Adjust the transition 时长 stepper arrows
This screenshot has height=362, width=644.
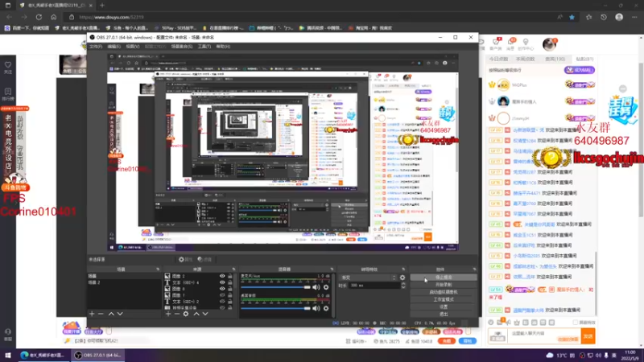pos(403,286)
